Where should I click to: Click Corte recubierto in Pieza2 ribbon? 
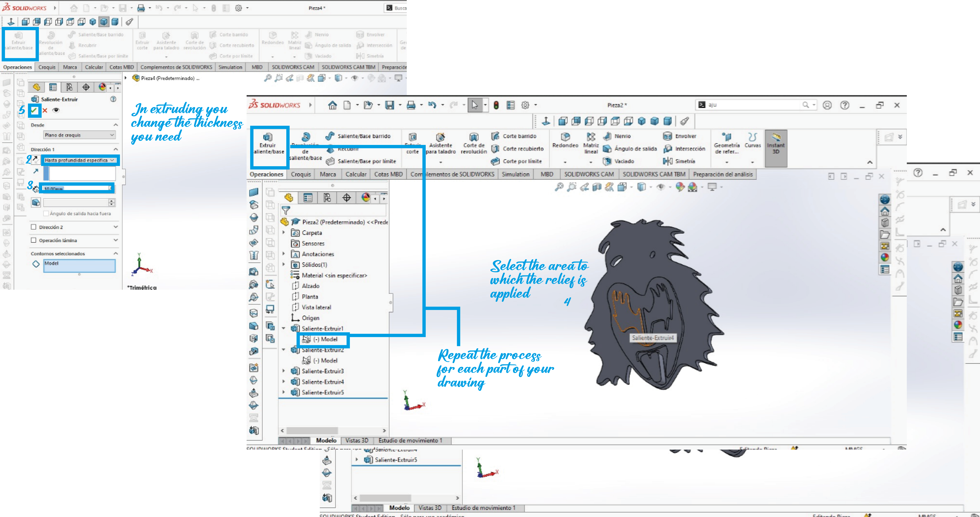517,149
